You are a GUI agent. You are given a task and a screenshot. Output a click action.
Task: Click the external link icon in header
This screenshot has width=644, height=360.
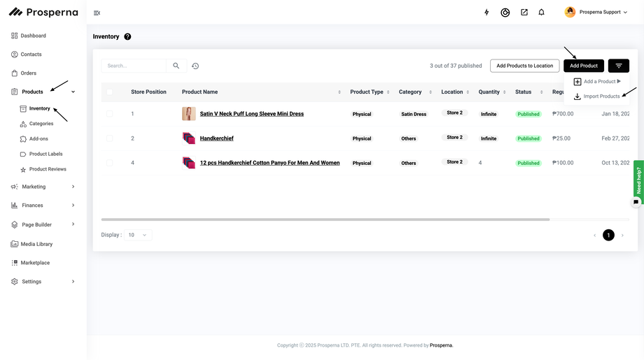point(524,13)
